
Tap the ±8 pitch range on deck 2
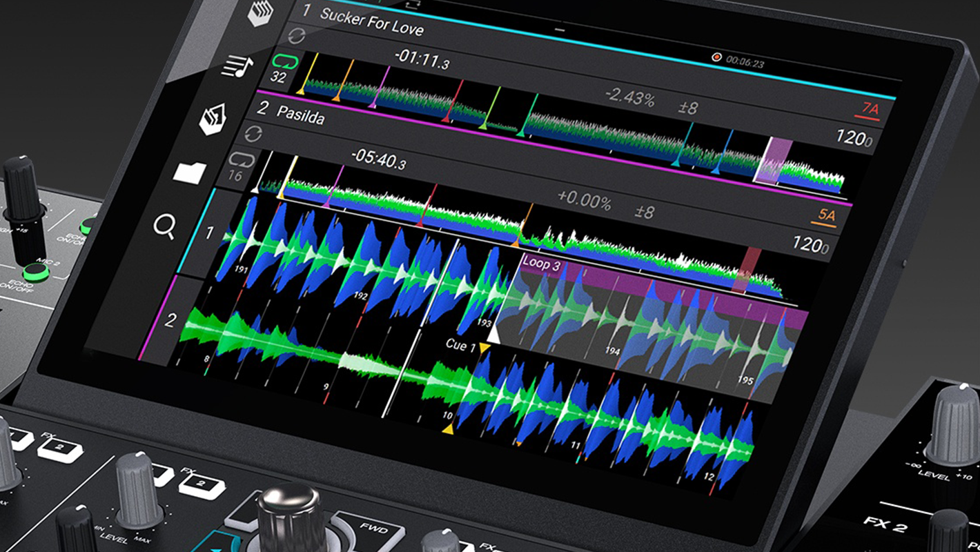click(x=643, y=211)
